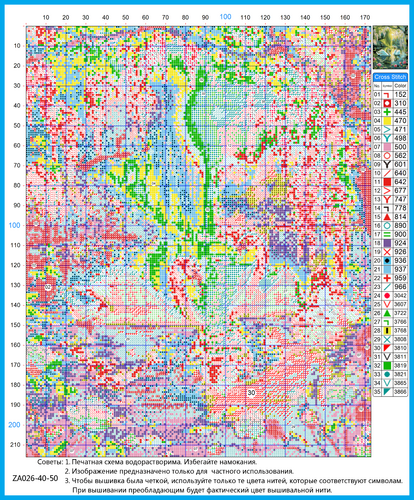Screen dimensions: 414x500
Task: Click the Cross Stitch legend header
Action: tap(390, 77)
